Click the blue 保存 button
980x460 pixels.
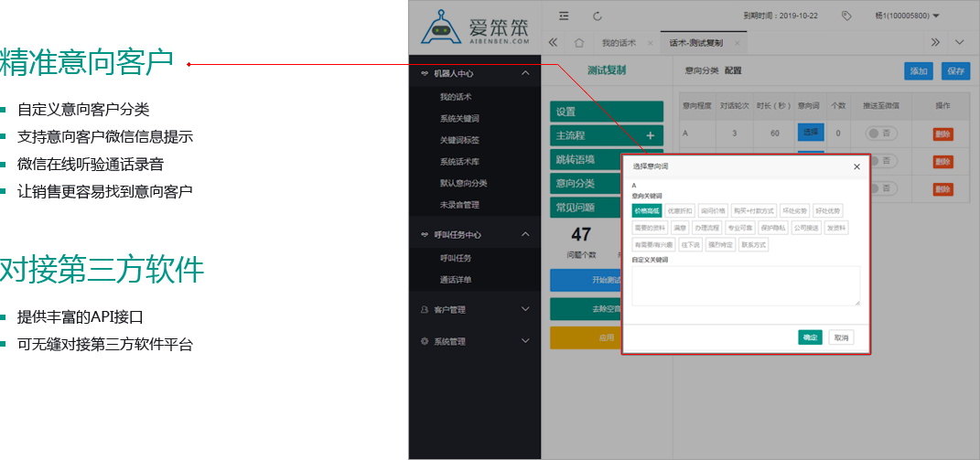click(x=955, y=71)
